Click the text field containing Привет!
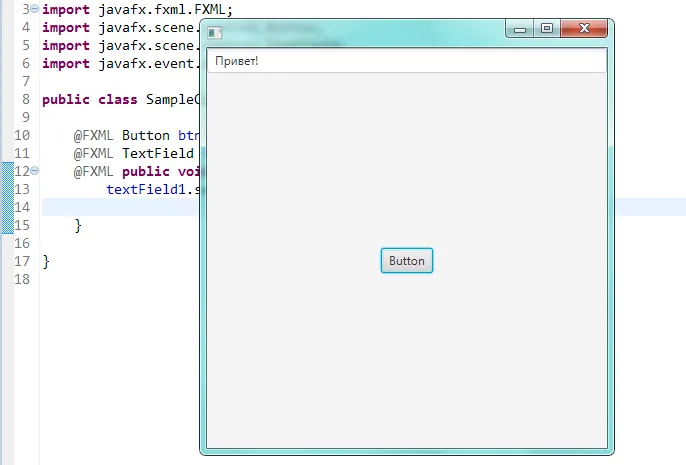 coord(407,62)
